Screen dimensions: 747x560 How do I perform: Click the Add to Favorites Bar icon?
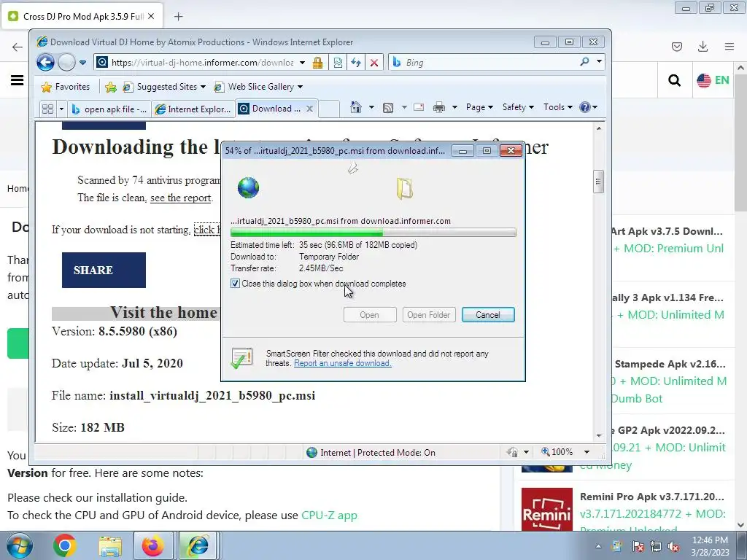tap(111, 87)
